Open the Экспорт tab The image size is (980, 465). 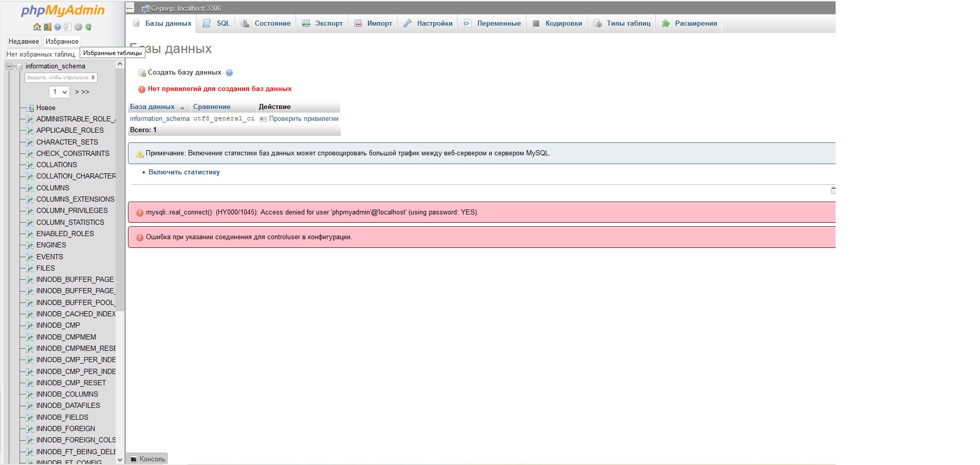(328, 24)
